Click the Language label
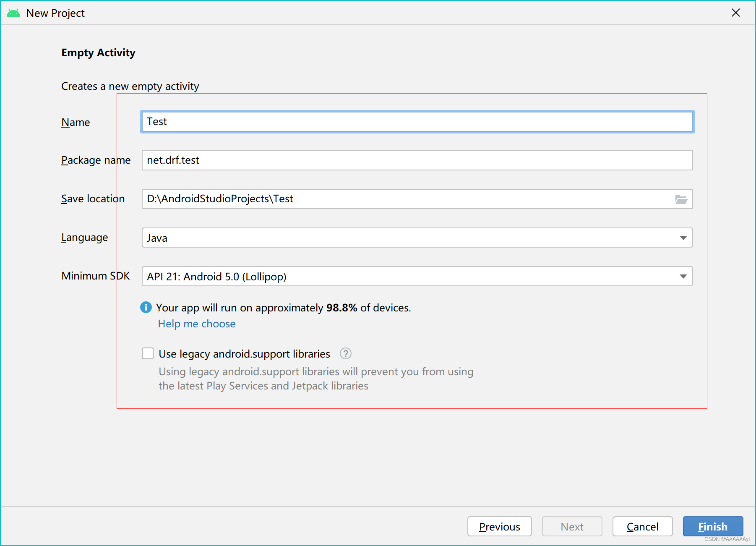 pyautogui.click(x=84, y=238)
